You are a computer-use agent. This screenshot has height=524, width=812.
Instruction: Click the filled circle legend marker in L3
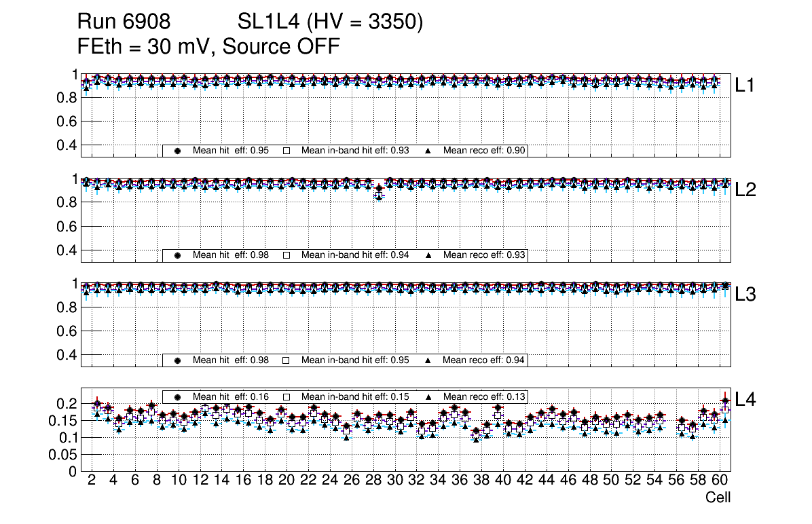(x=177, y=360)
